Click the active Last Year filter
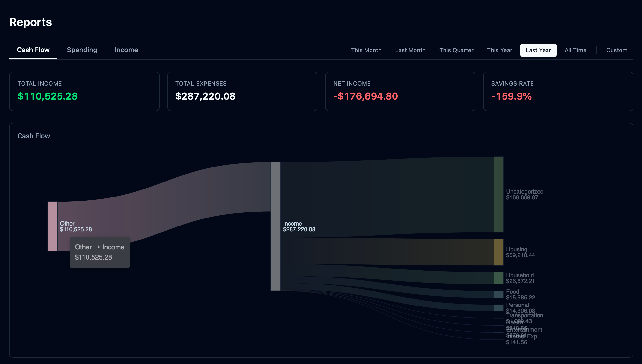Screen dimensions: 642x364 [538, 50]
